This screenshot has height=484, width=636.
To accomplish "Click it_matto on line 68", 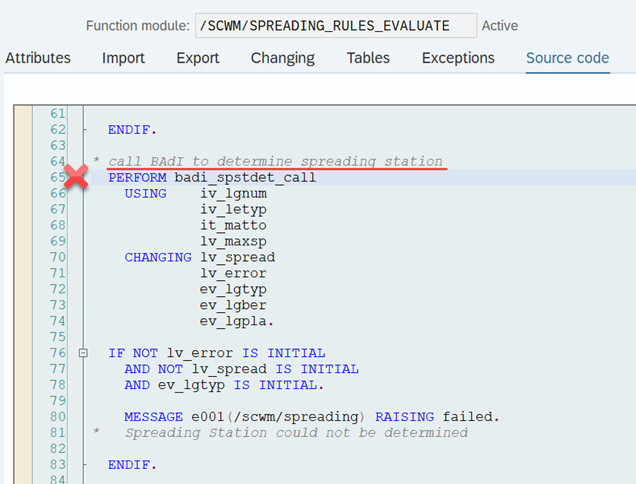I will (234, 225).
